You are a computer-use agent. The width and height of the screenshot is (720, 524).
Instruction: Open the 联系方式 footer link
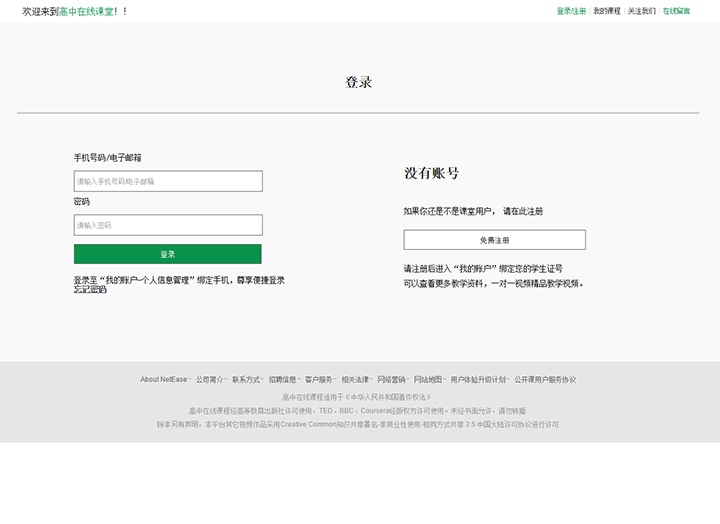(x=246, y=379)
